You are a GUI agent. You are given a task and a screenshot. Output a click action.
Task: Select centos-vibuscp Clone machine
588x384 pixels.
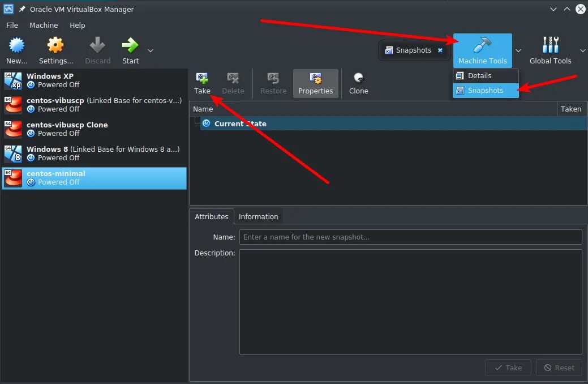(x=94, y=129)
